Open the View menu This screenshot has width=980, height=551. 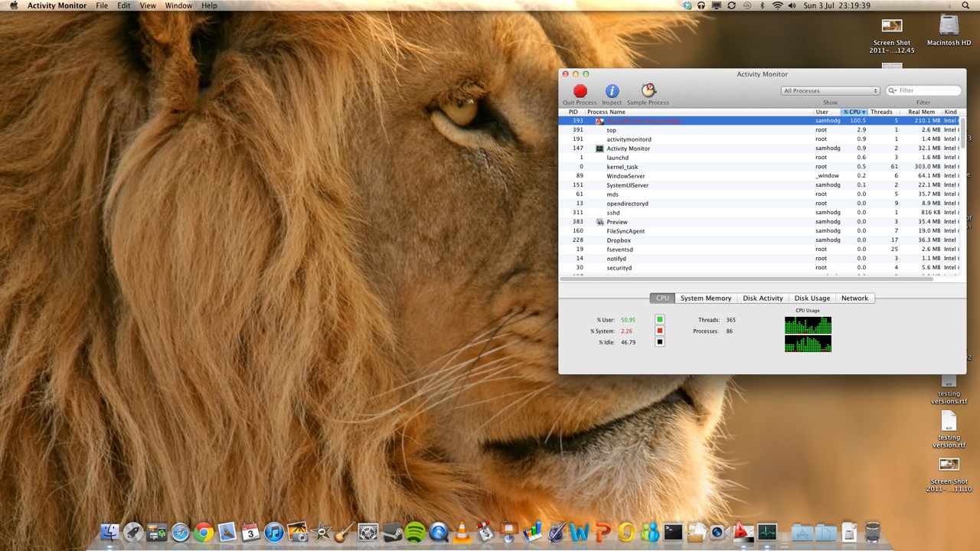pyautogui.click(x=148, y=5)
